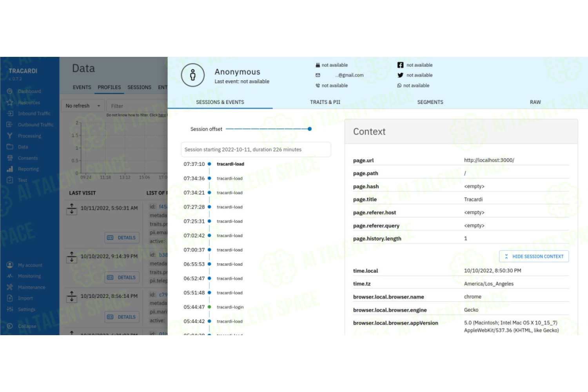Image resolution: width=588 pixels, height=392 pixels.
Task: Click the time.local value 10/10/2022, 8:50:30 PM
Action: click(x=492, y=270)
